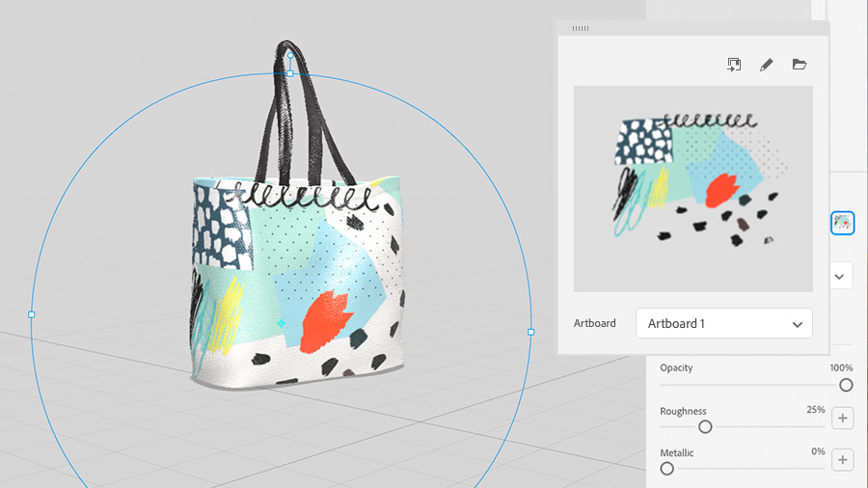
Task: Click the plus button beside Metallic
Action: click(x=843, y=460)
